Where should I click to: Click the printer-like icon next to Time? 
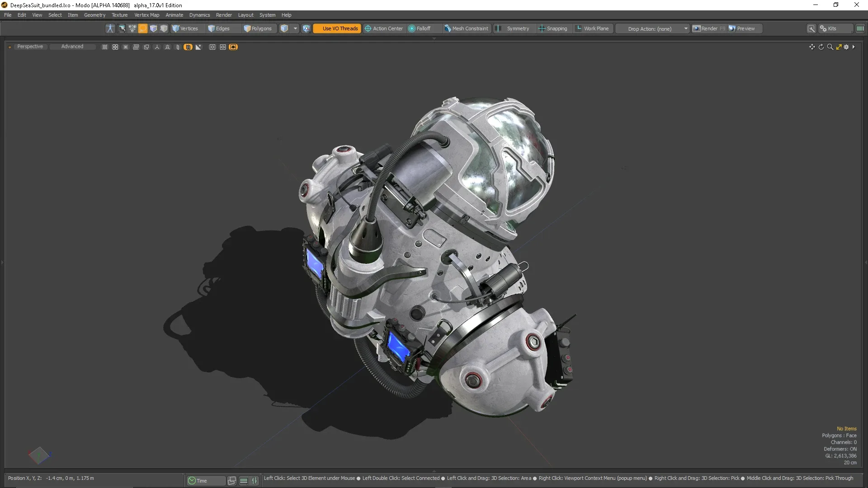tap(232, 481)
